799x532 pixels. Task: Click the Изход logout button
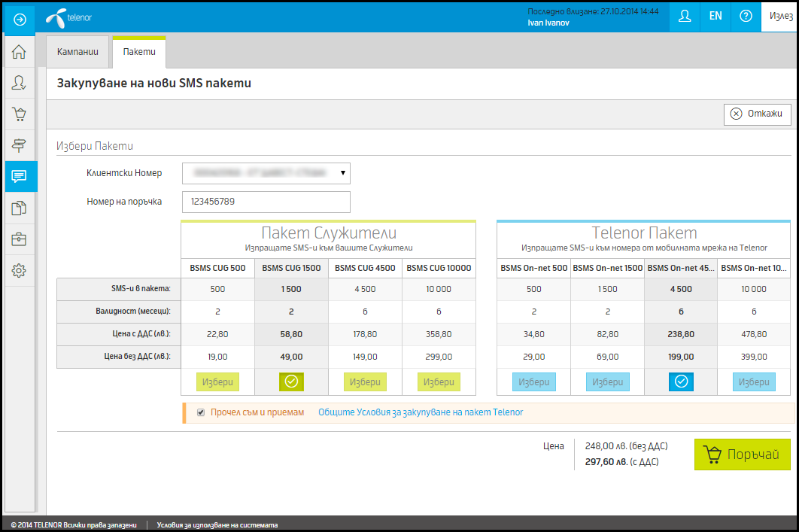point(780,17)
